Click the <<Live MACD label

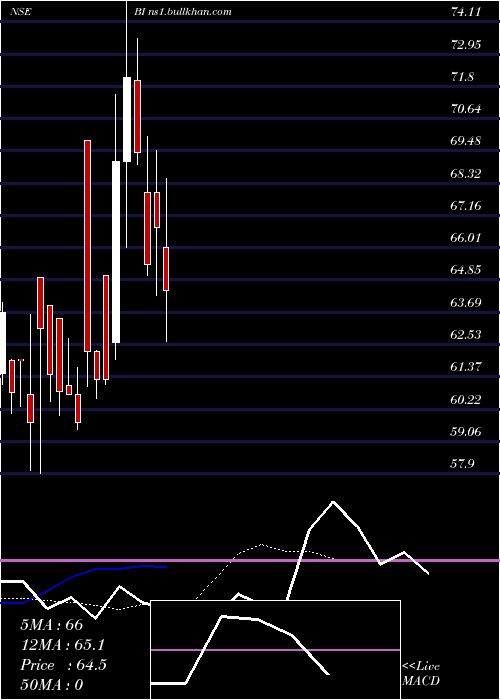click(421, 674)
